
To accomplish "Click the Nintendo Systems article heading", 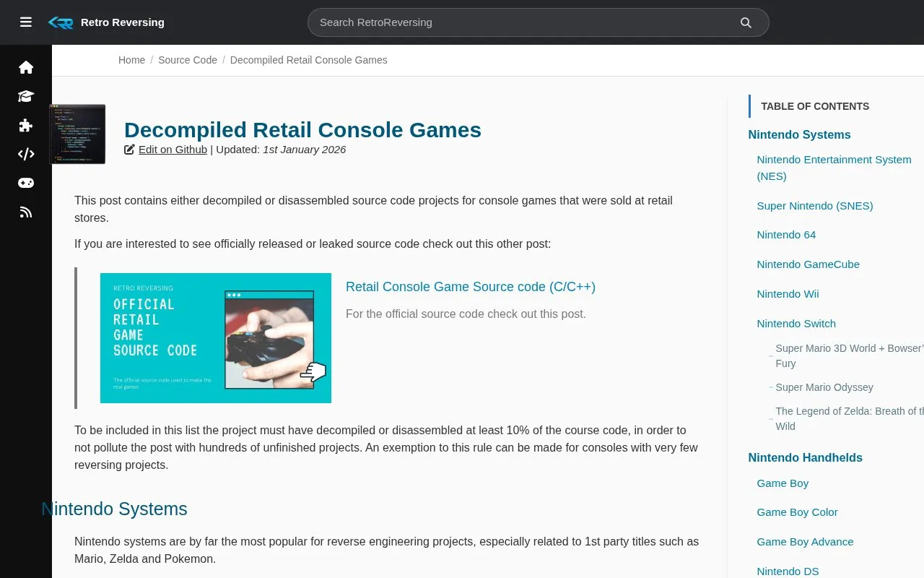I will [114, 509].
